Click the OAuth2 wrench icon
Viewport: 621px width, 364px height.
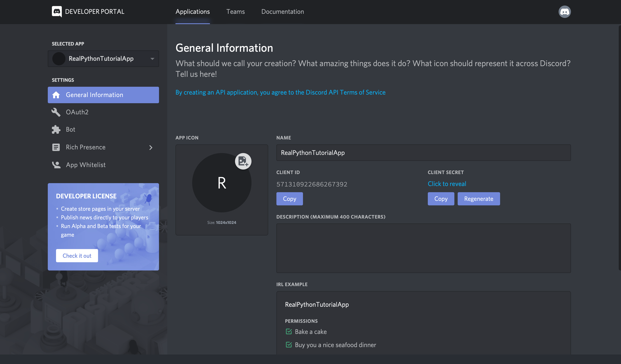pyautogui.click(x=56, y=112)
